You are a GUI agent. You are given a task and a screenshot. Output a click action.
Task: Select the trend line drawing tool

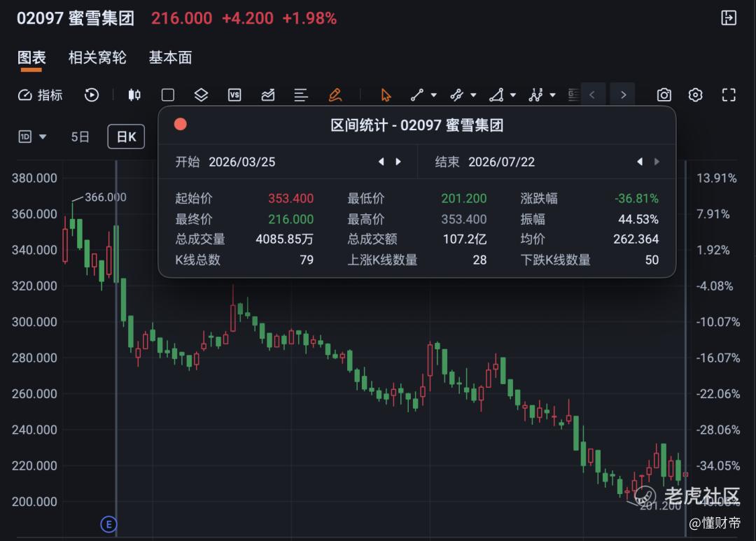coord(417,95)
